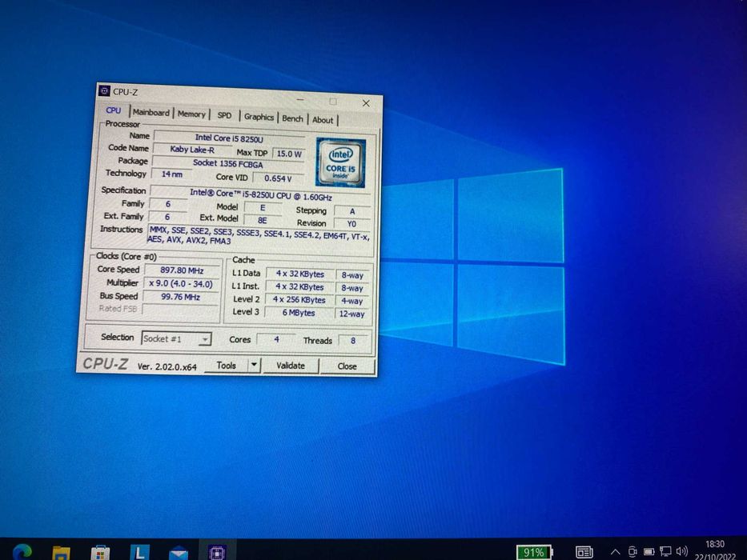Open the SPD tab

pyautogui.click(x=224, y=115)
